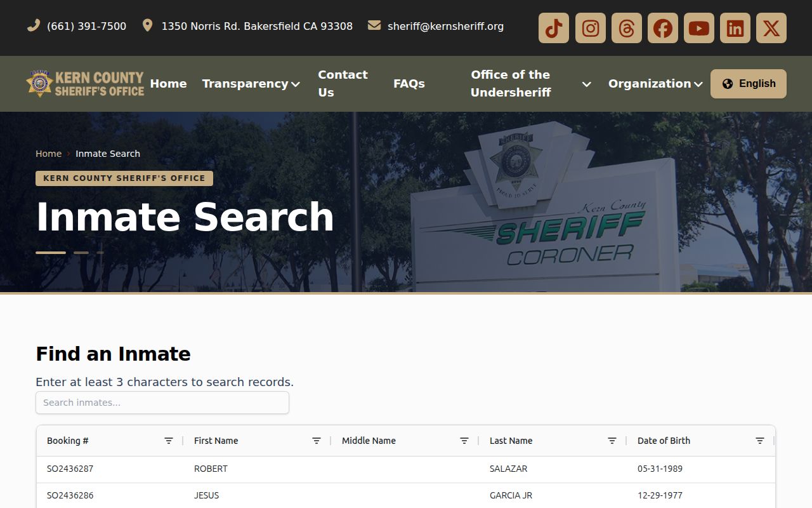Viewport: 812px width, 508px height.
Task: Sort by the Middle Name column header
Action: [x=369, y=441]
